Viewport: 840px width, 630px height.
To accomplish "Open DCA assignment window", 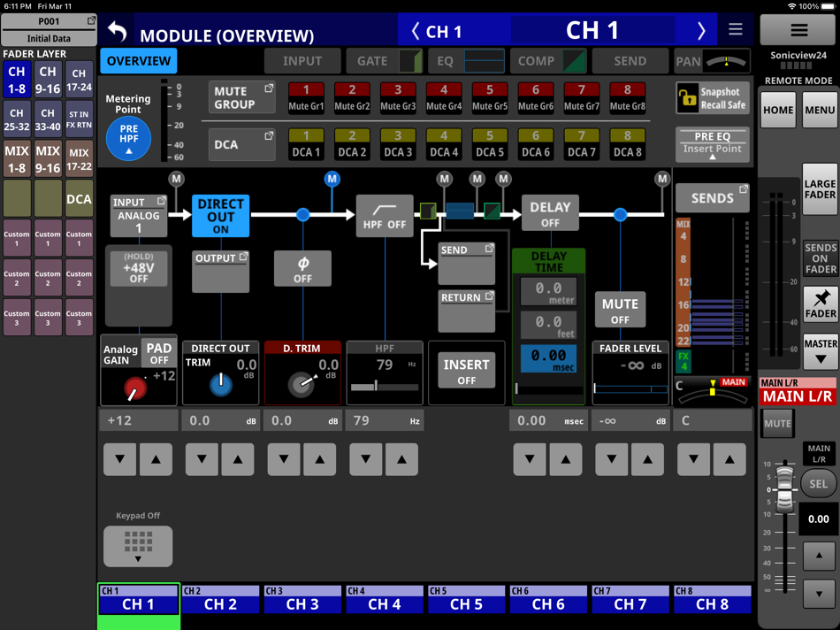I will pos(242,144).
